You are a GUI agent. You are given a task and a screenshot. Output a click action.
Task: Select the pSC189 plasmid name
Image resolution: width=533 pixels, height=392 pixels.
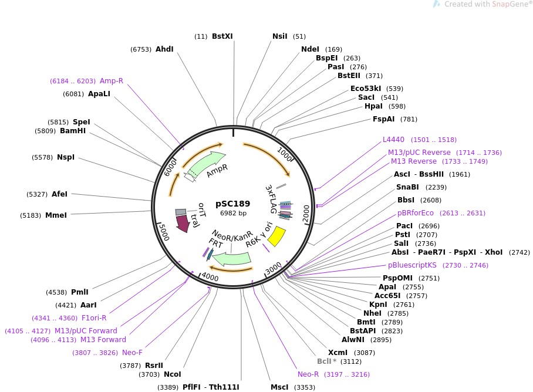pos(233,203)
